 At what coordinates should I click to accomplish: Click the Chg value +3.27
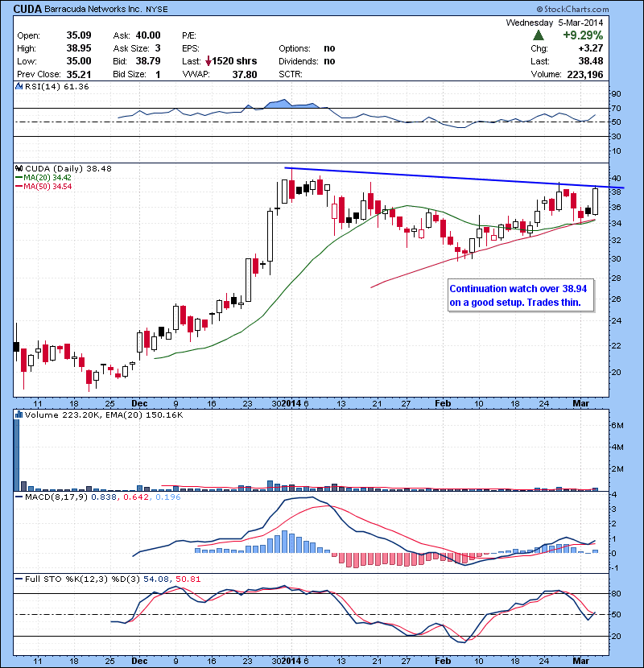pos(591,48)
